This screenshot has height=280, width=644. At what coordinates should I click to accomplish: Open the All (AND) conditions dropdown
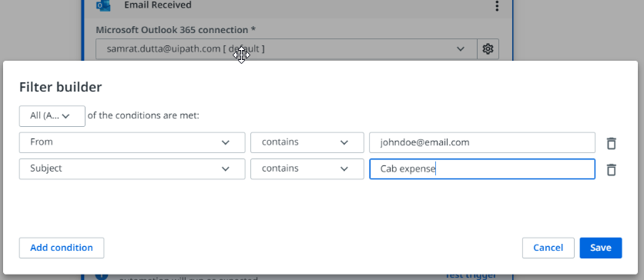click(x=52, y=116)
